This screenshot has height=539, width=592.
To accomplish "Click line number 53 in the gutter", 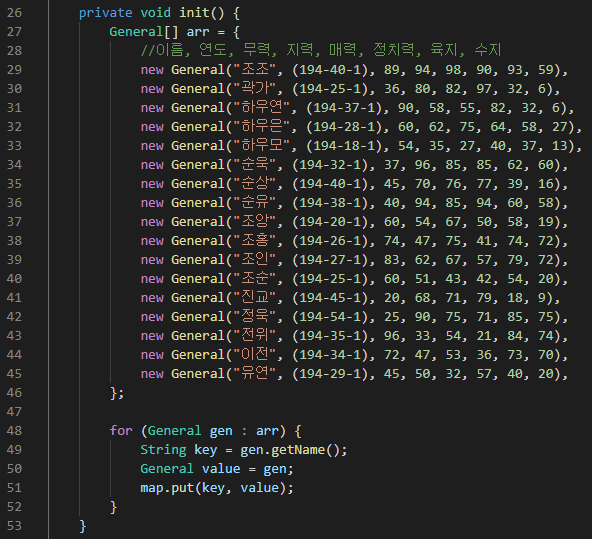I will (14, 526).
